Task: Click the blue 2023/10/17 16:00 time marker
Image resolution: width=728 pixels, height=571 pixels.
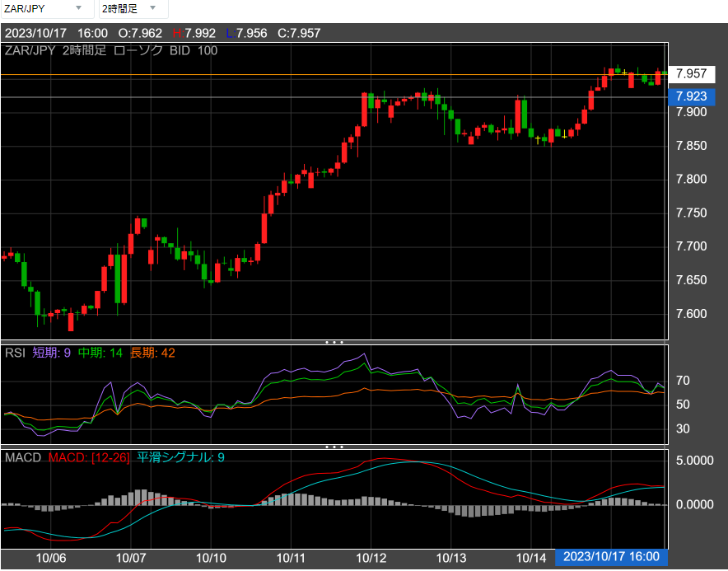Action: click(611, 557)
